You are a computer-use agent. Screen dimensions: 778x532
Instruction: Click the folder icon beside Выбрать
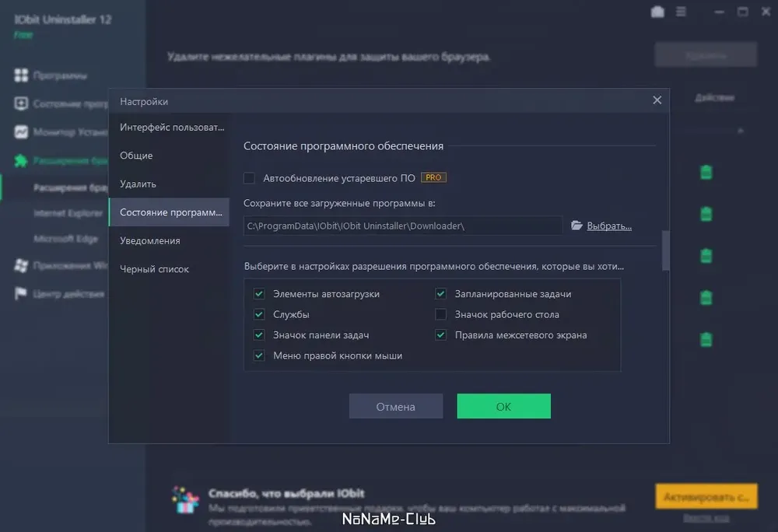(x=576, y=226)
